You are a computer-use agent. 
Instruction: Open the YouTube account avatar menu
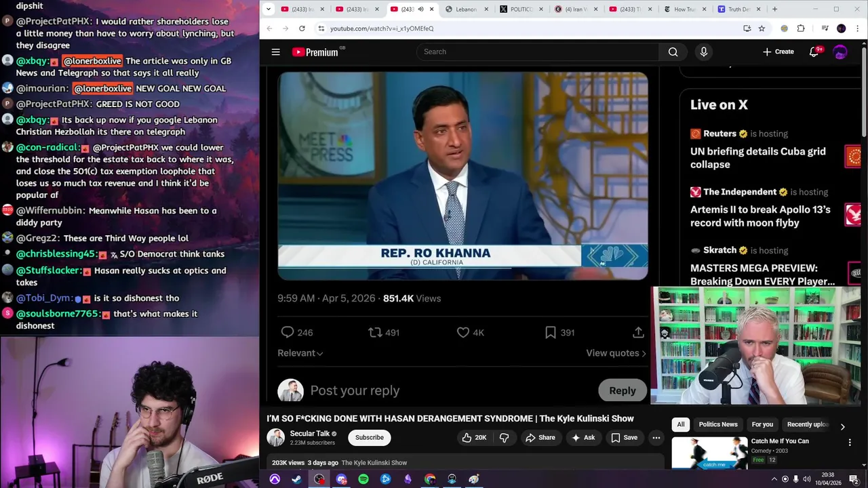[840, 52]
